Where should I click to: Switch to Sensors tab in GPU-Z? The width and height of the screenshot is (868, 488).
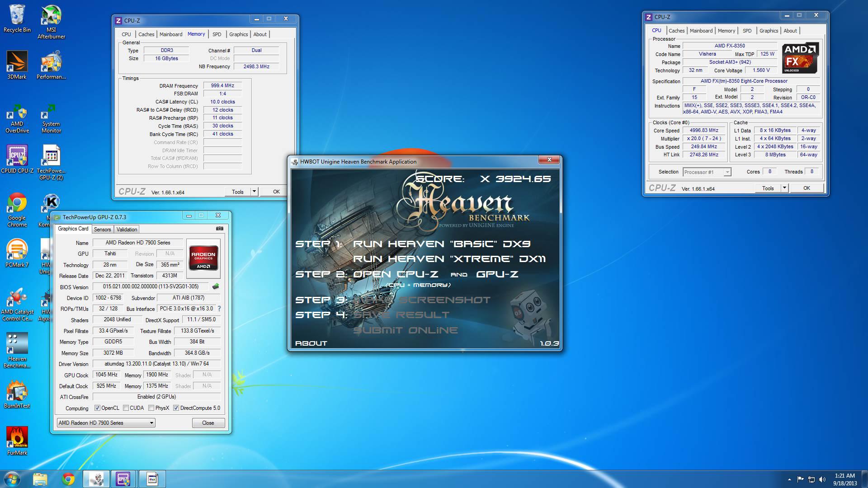pos(102,230)
